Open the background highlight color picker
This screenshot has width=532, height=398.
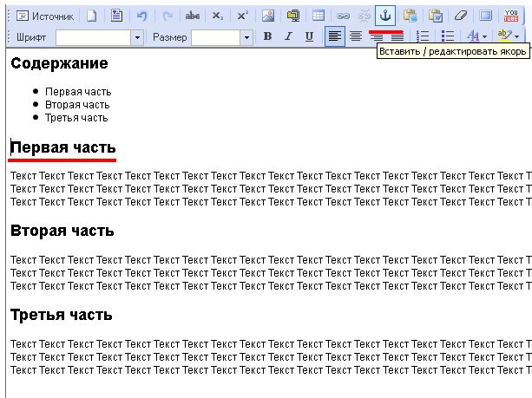(508, 36)
